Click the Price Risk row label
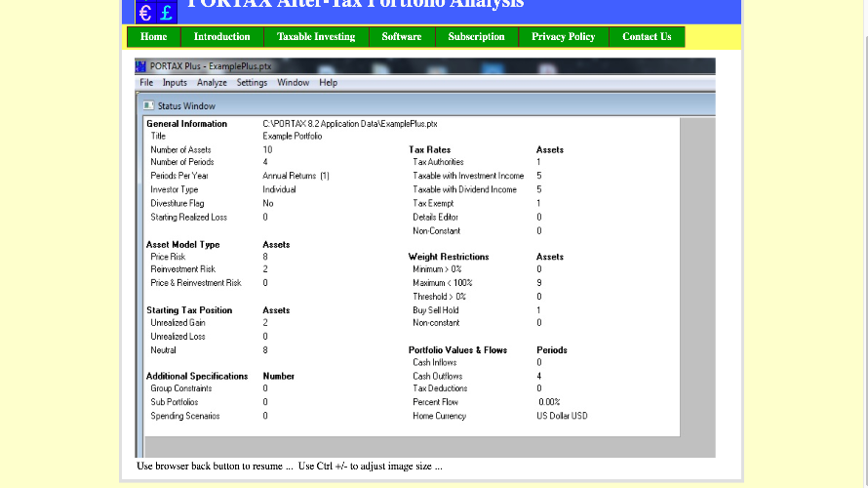This screenshot has height=488, width=868. click(x=168, y=257)
